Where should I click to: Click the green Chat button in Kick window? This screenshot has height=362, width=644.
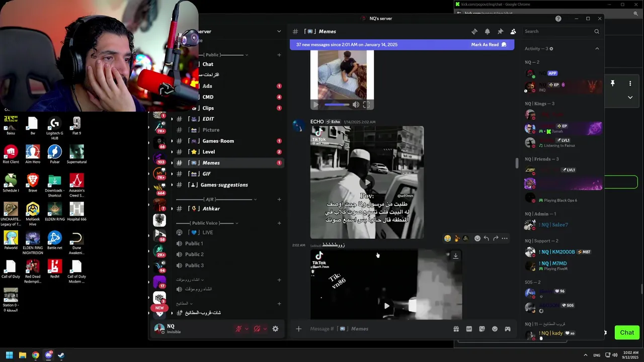click(x=627, y=332)
